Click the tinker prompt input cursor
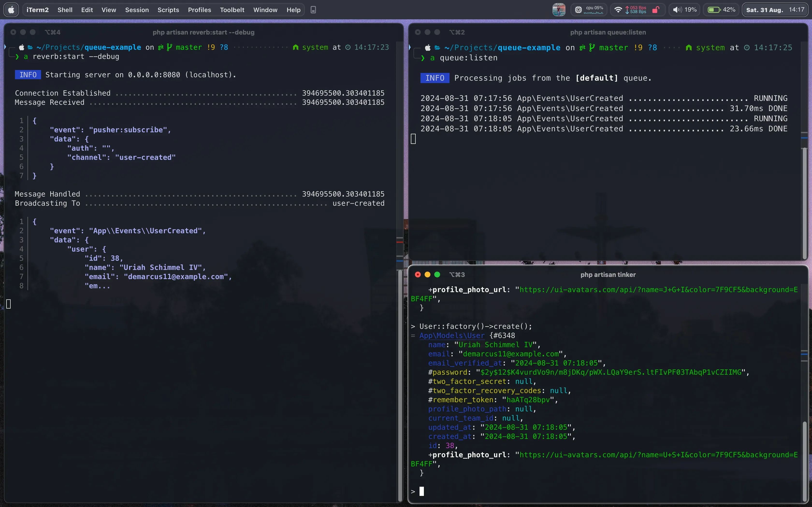Screen dimensions: 812x507 [422, 491]
